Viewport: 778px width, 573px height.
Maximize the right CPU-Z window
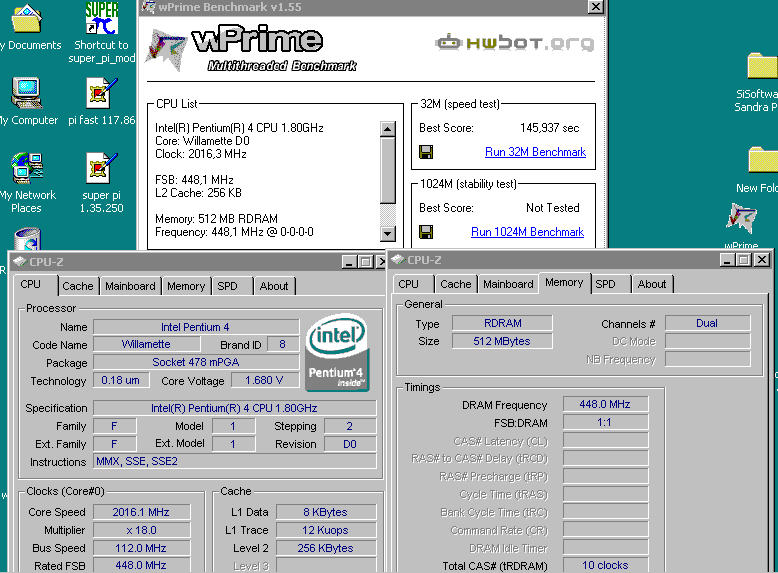click(744, 259)
